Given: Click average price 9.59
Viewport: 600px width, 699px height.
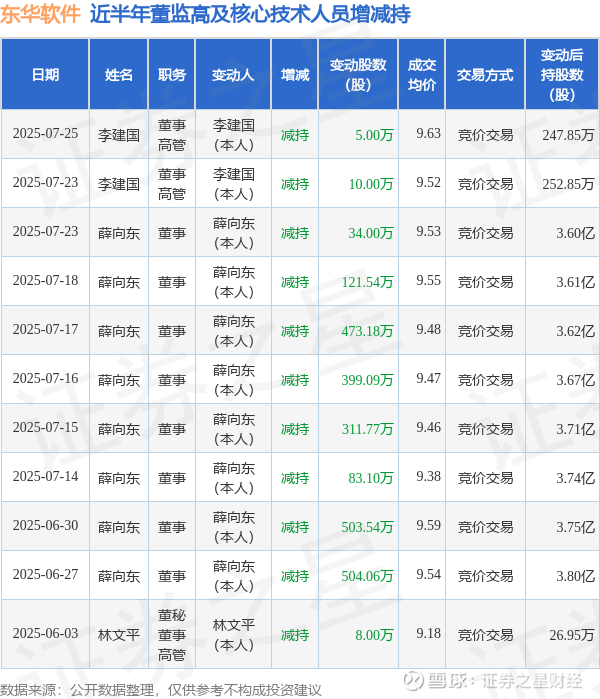Looking at the screenshot, I should click(428, 526).
